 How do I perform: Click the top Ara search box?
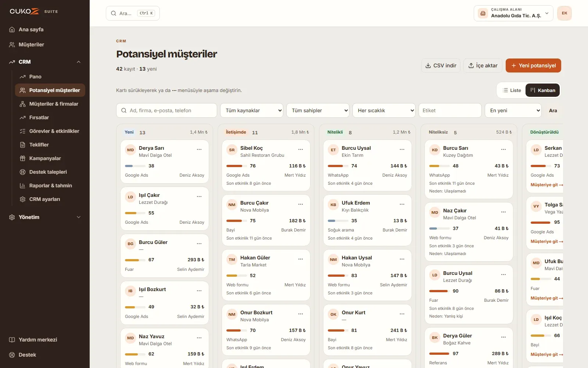[133, 13]
